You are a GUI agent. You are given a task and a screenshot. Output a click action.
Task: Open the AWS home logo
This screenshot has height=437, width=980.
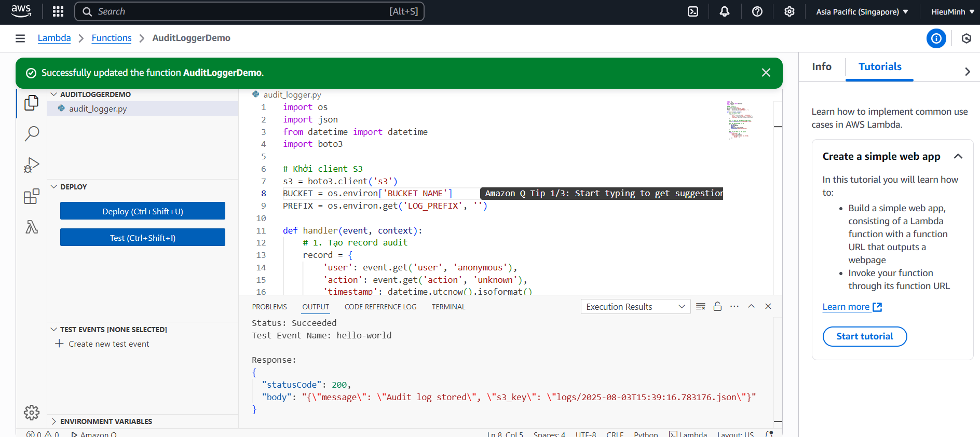21,11
